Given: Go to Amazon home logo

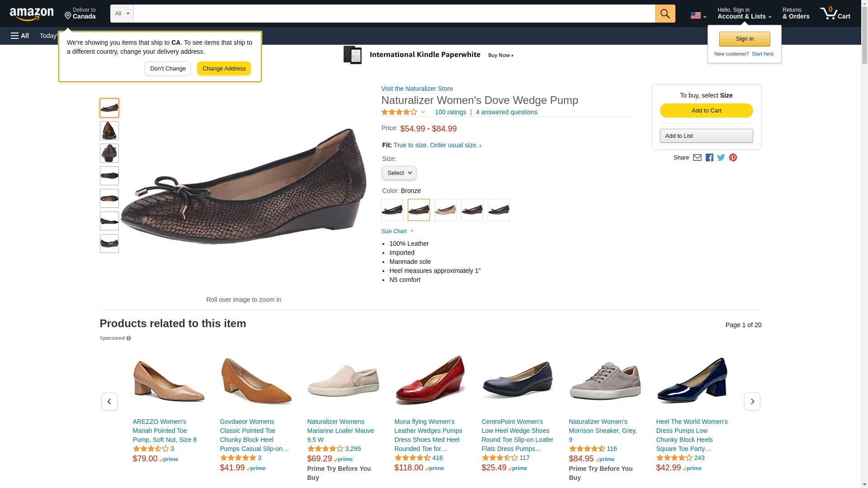Looking at the screenshot, I should [32, 14].
